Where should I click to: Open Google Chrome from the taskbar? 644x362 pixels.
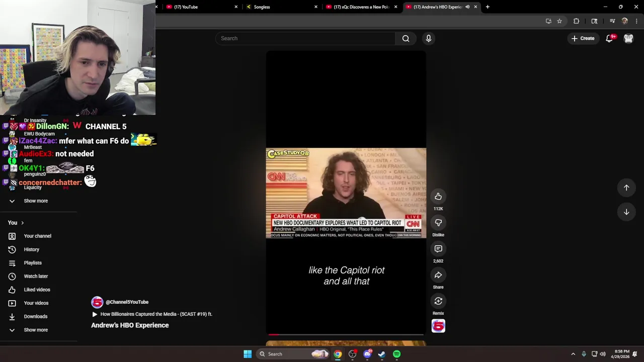click(x=338, y=354)
